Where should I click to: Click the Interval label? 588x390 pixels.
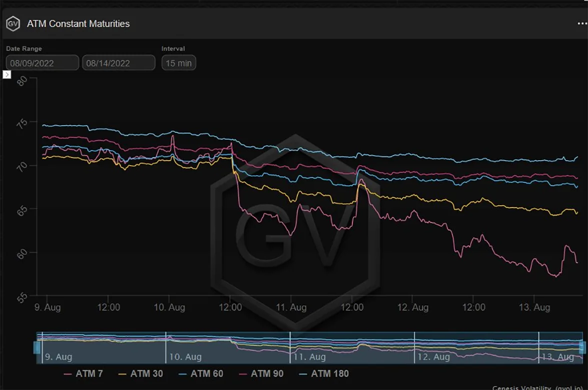click(173, 49)
